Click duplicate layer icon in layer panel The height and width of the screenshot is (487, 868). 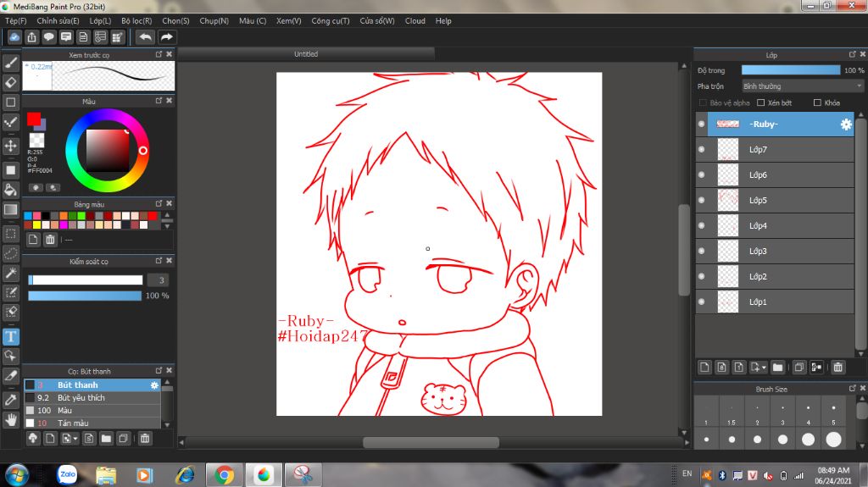[x=798, y=367]
